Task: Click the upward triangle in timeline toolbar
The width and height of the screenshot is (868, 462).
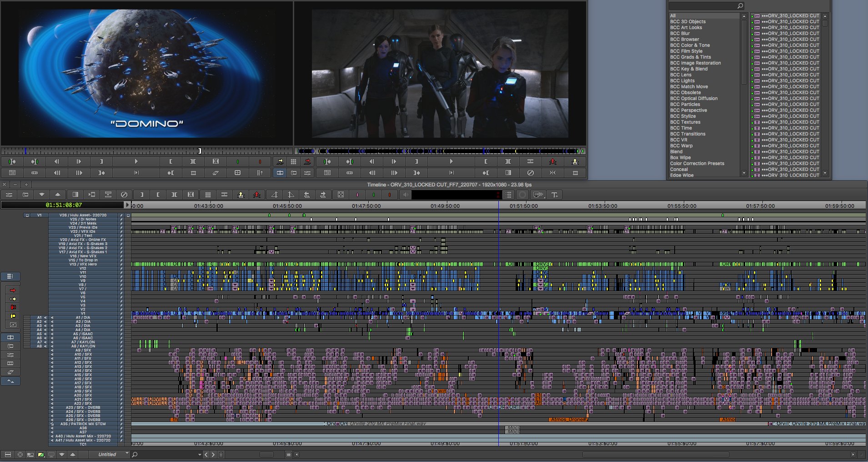Action: [58, 195]
